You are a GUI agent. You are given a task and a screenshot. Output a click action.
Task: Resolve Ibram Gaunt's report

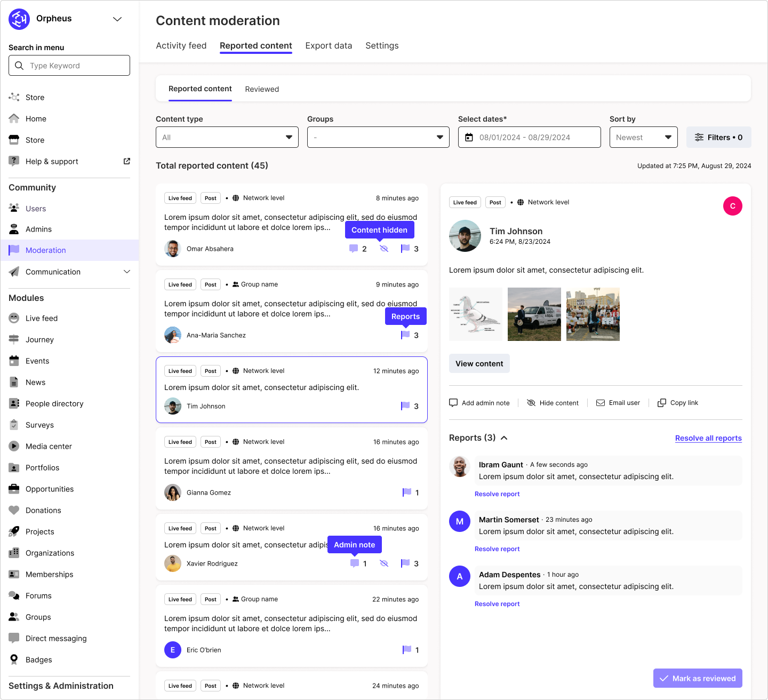(x=497, y=494)
